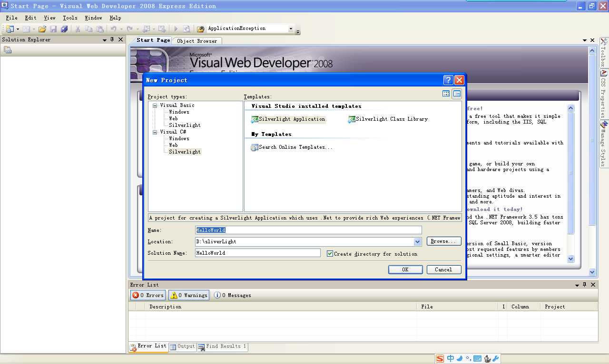
Task: Toggle the 0 Messages filter
Action: 233,295
